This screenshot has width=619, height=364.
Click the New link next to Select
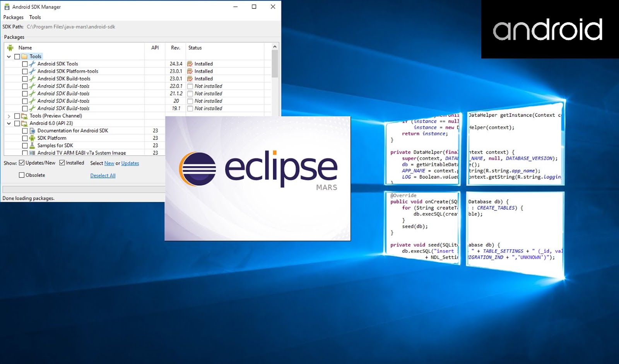click(x=109, y=163)
